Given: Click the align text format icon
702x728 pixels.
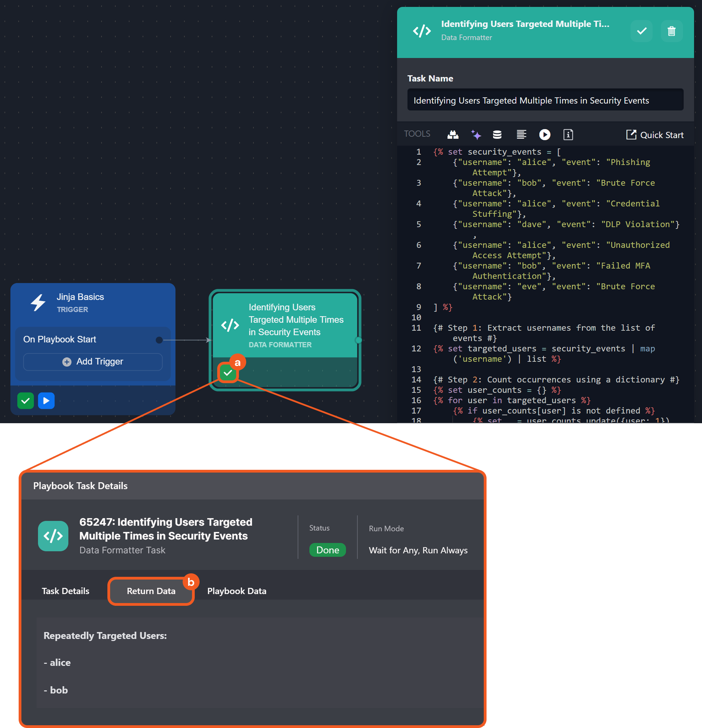Looking at the screenshot, I should click(x=521, y=135).
